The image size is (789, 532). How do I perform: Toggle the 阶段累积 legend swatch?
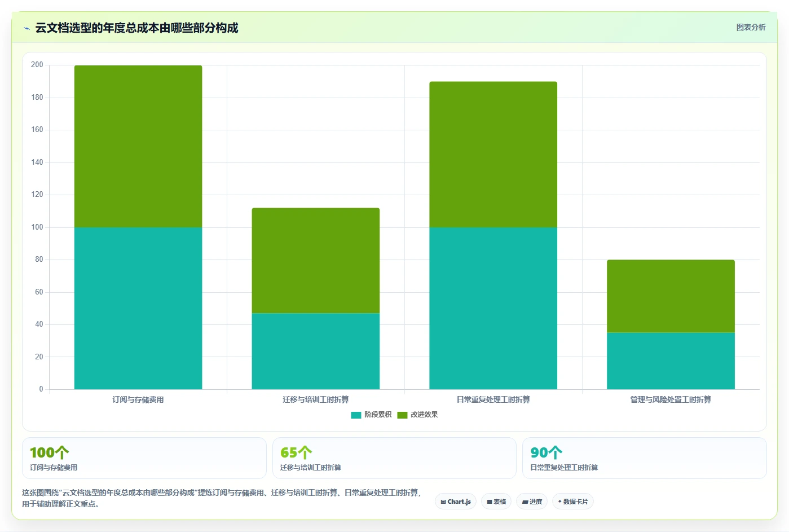click(x=356, y=415)
